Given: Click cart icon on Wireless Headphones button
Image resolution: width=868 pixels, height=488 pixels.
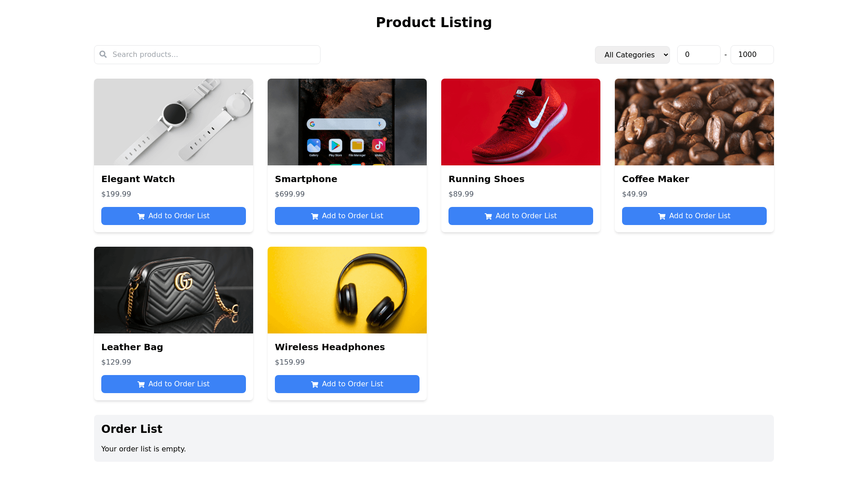Looking at the screenshot, I should coord(315,385).
